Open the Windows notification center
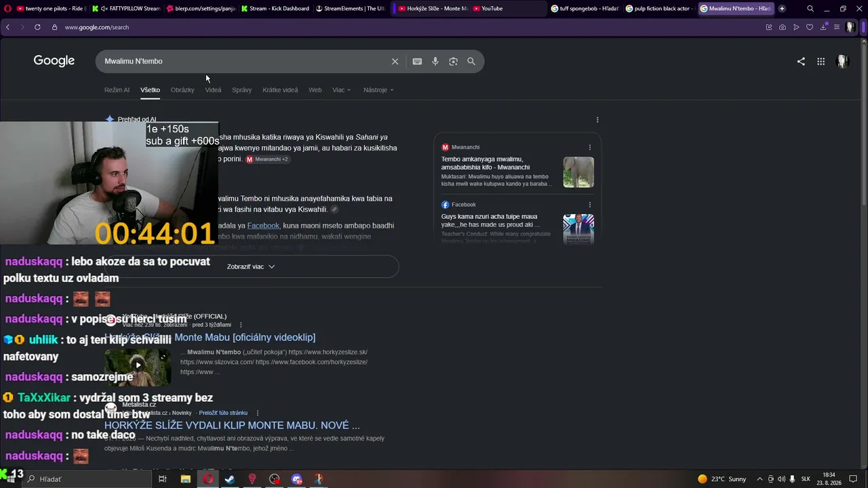Viewport: 868px width, 488px height. click(x=853, y=479)
